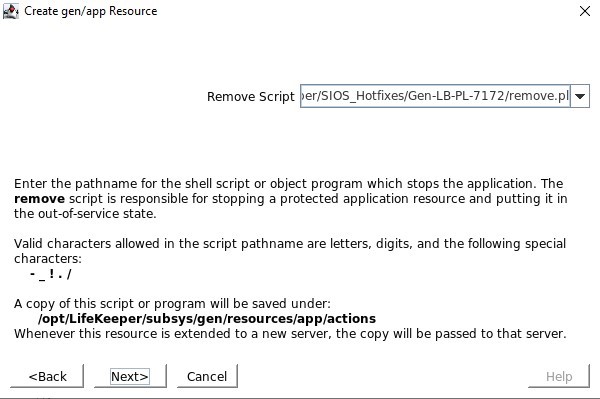Cancel the resource creation wizard

[207, 376]
